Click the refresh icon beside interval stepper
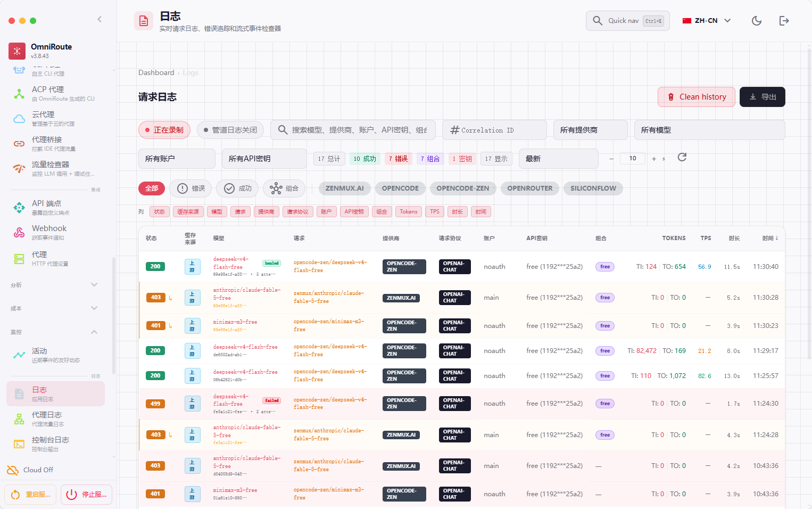 pos(682,158)
